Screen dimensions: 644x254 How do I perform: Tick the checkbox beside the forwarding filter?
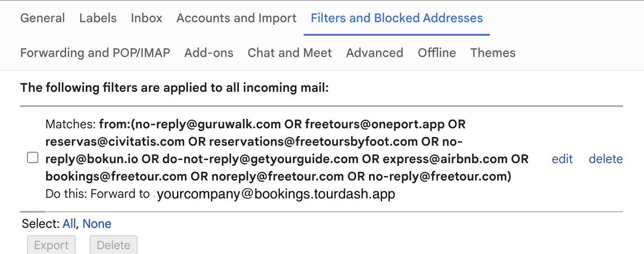point(33,158)
